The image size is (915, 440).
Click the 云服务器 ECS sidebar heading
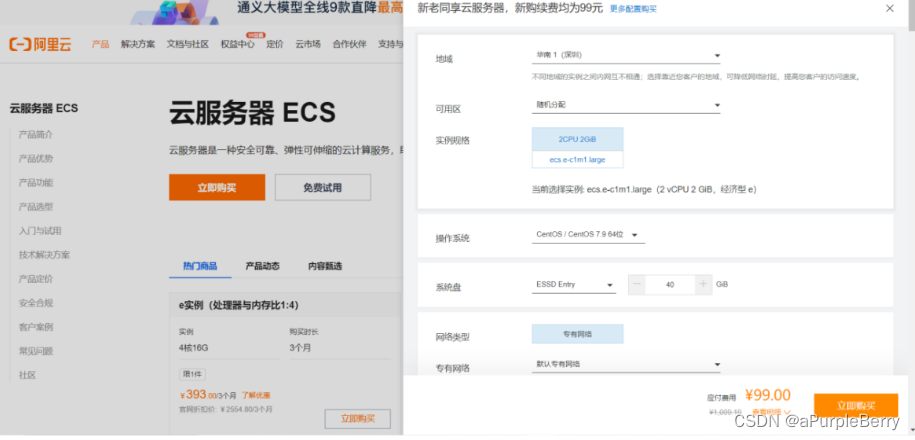point(44,109)
